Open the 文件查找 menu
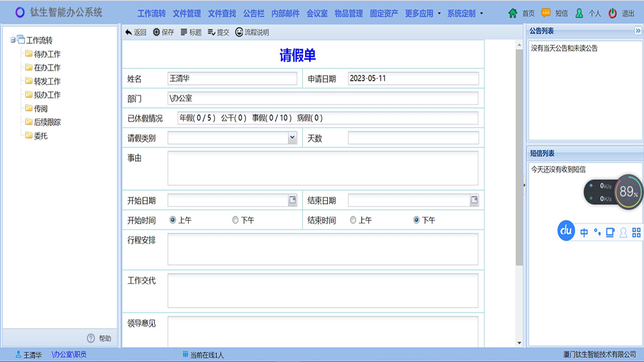This screenshot has height=362, width=644. click(222, 14)
